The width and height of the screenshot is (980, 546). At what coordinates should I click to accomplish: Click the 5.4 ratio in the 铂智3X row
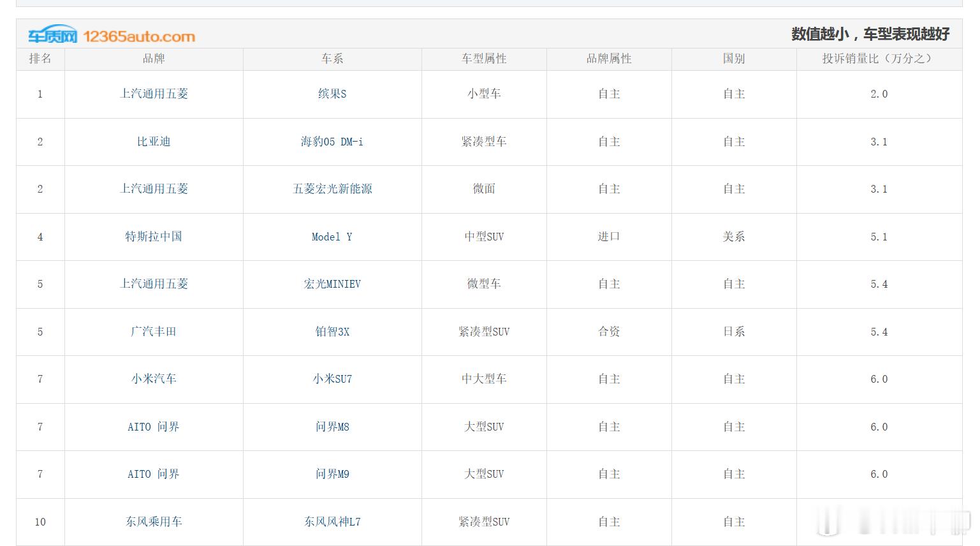879,332
